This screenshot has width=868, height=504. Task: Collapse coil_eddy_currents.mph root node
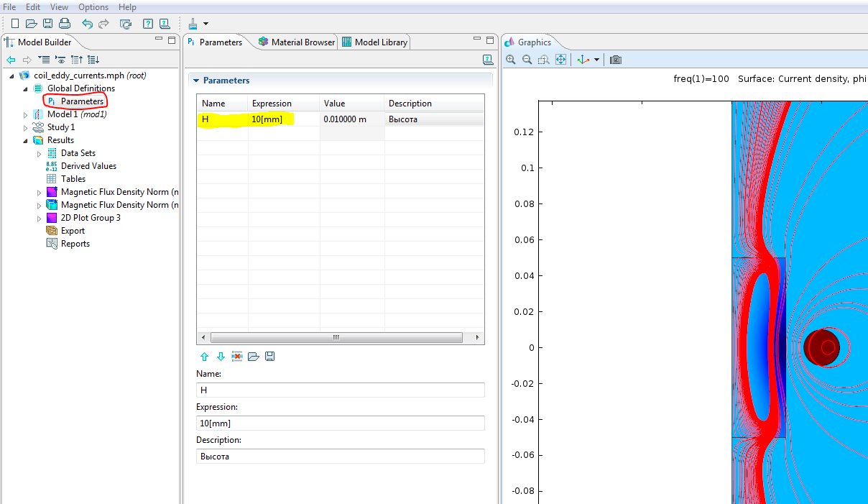pyautogui.click(x=12, y=75)
